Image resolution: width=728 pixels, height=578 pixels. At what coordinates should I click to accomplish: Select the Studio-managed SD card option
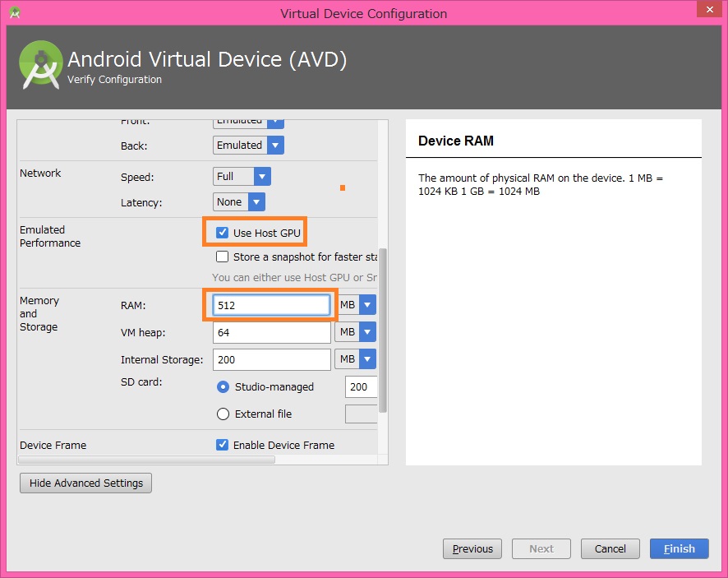(x=223, y=386)
